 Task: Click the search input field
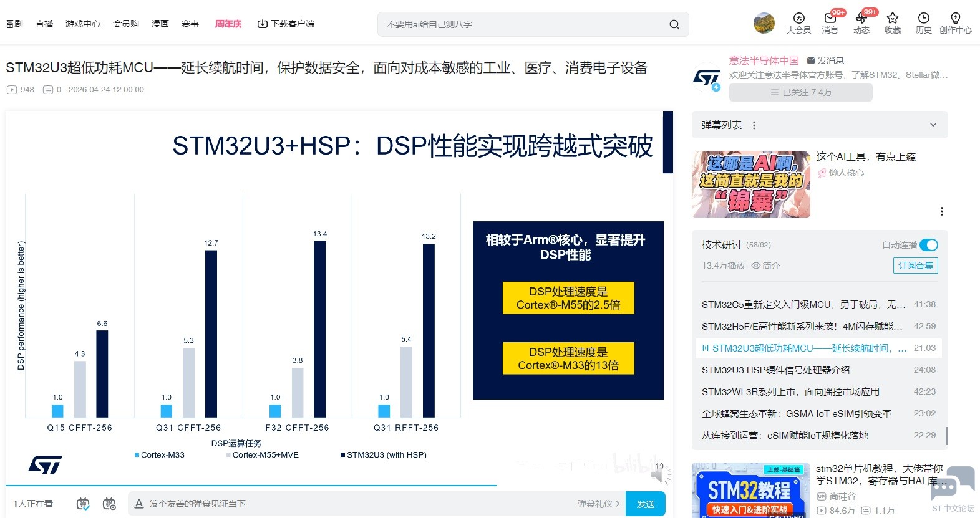(524, 24)
